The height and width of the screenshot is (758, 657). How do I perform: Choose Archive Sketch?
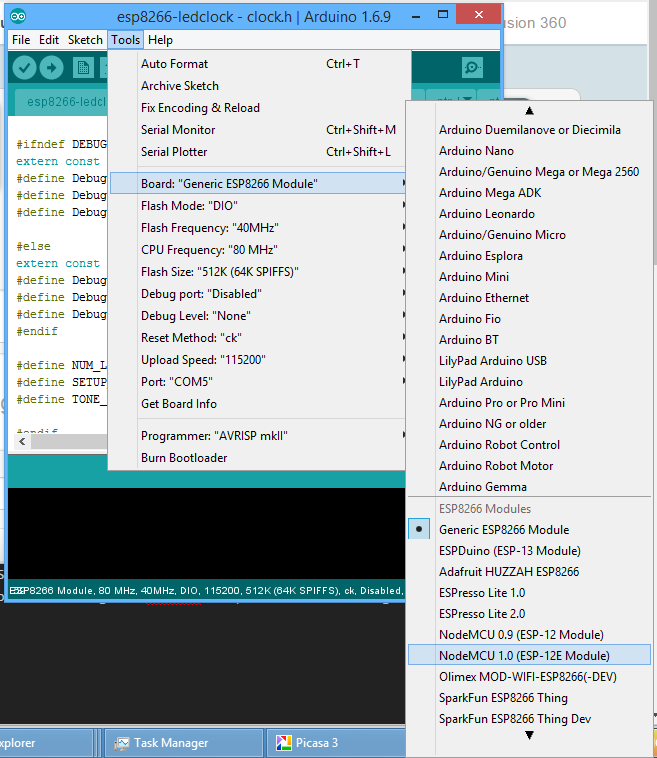pyautogui.click(x=258, y=86)
